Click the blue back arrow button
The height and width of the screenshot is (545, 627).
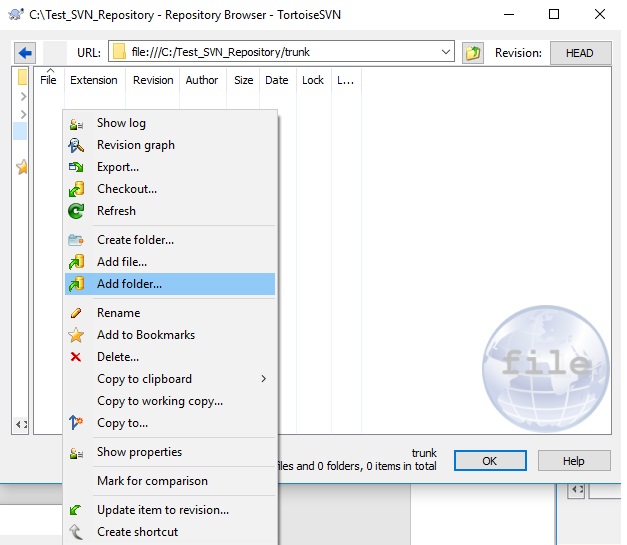point(25,53)
